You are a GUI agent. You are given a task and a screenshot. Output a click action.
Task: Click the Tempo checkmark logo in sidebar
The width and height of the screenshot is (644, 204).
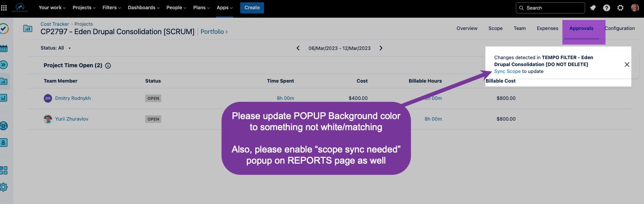point(4,29)
